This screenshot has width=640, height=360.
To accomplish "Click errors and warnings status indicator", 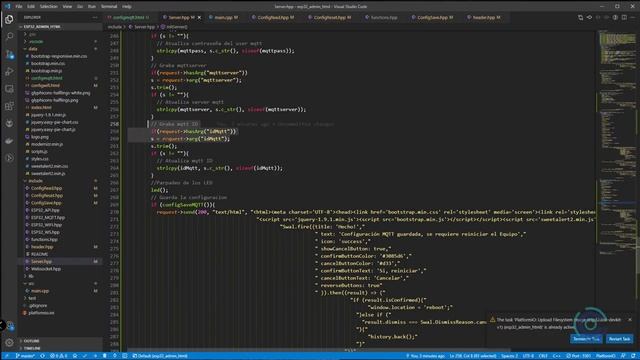I will pos(58,356).
